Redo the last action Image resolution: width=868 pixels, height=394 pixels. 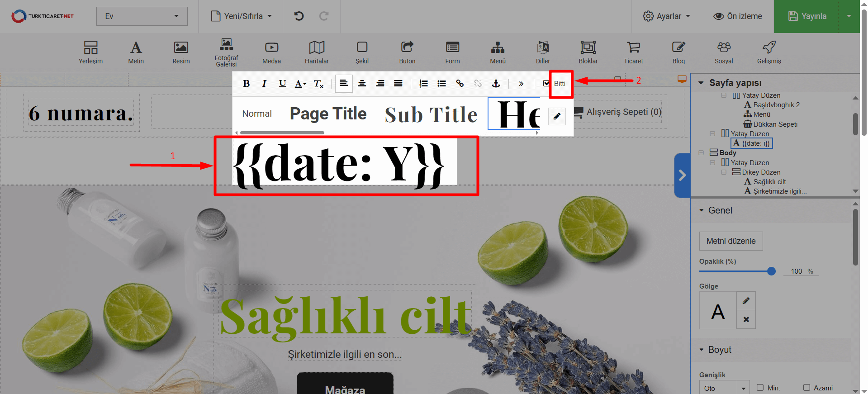tap(324, 16)
